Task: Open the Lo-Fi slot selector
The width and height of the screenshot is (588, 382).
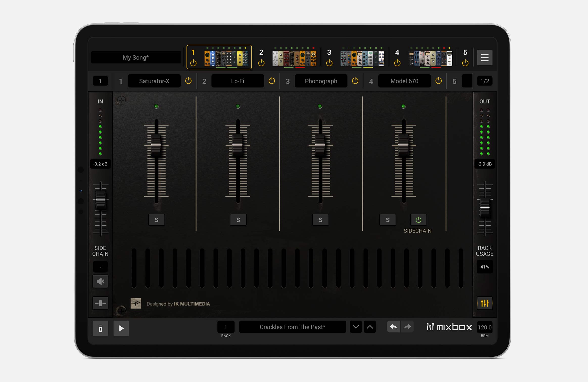Action: pos(238,81)
